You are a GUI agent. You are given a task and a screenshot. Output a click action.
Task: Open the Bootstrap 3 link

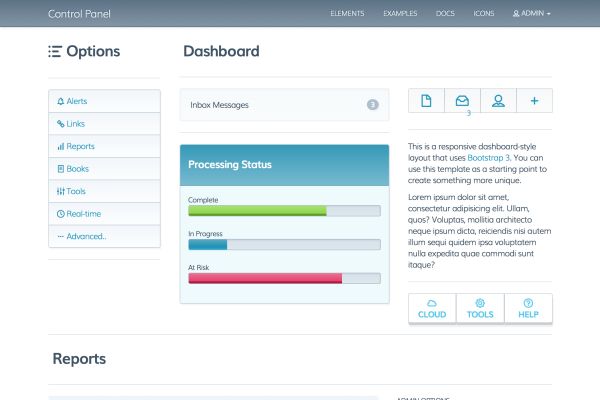[489, 158]
